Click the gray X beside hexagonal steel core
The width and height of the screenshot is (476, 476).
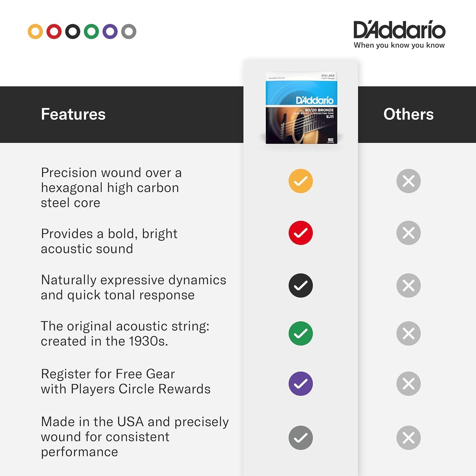(x=408, y=181)
